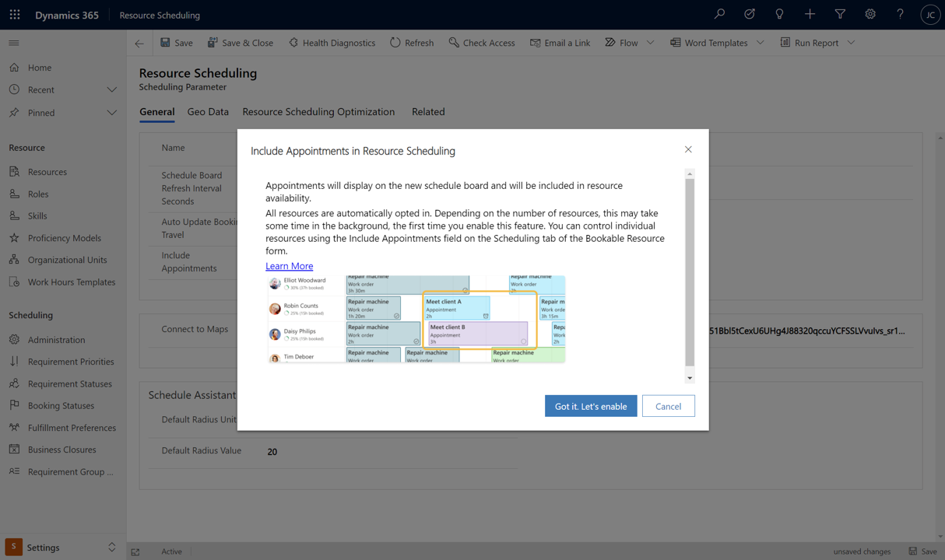Click Save in the status bar
Image resolution: width=945 pixels, height=560 pixels.
pos(923,551)
